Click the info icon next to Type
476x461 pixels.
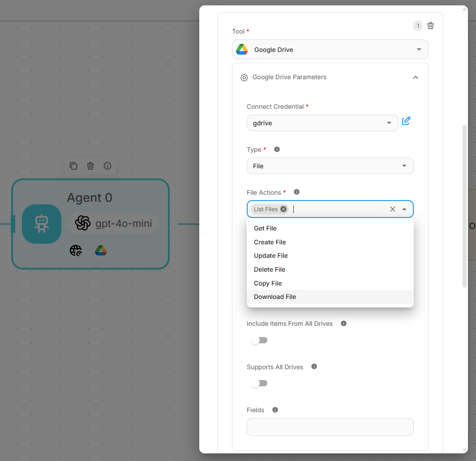click(277, 149)
